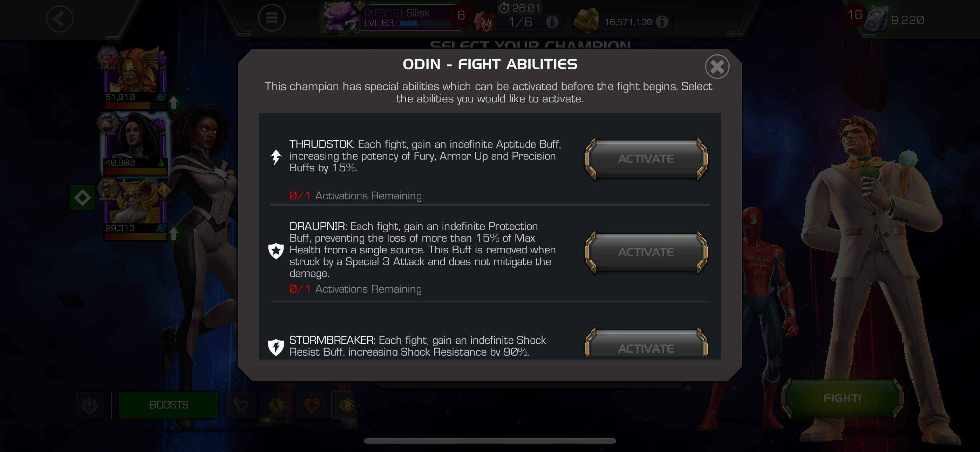
Task: Open the Silisk player profile
Action: click(392, 18)
